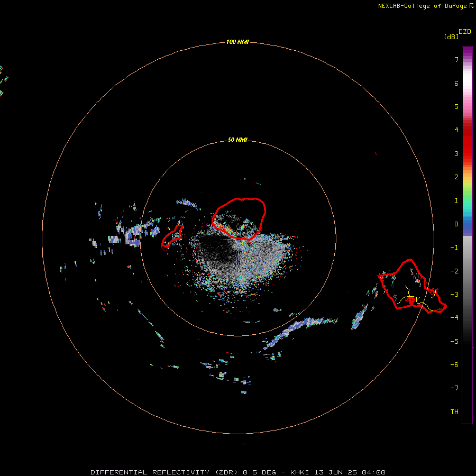Click the -5 value on color scale
Image resolution: width=476 pixels, height=476 pixels.
(x=454, y=342)
